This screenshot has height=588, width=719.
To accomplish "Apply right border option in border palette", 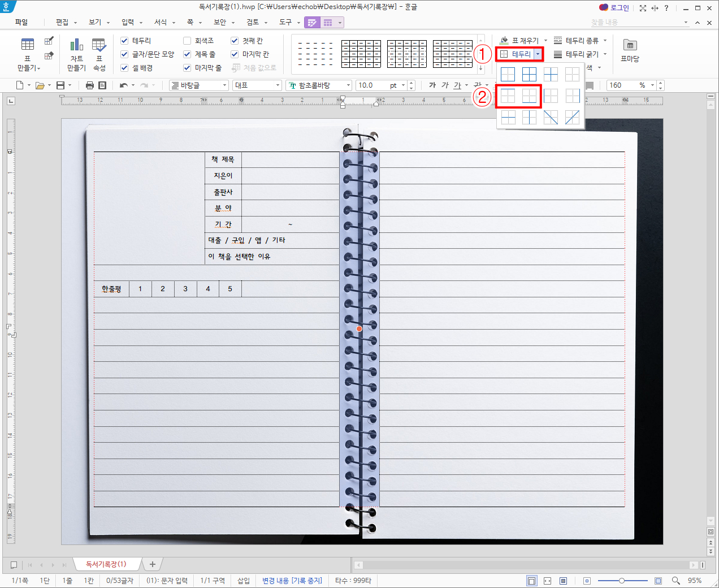I will 572,96.
